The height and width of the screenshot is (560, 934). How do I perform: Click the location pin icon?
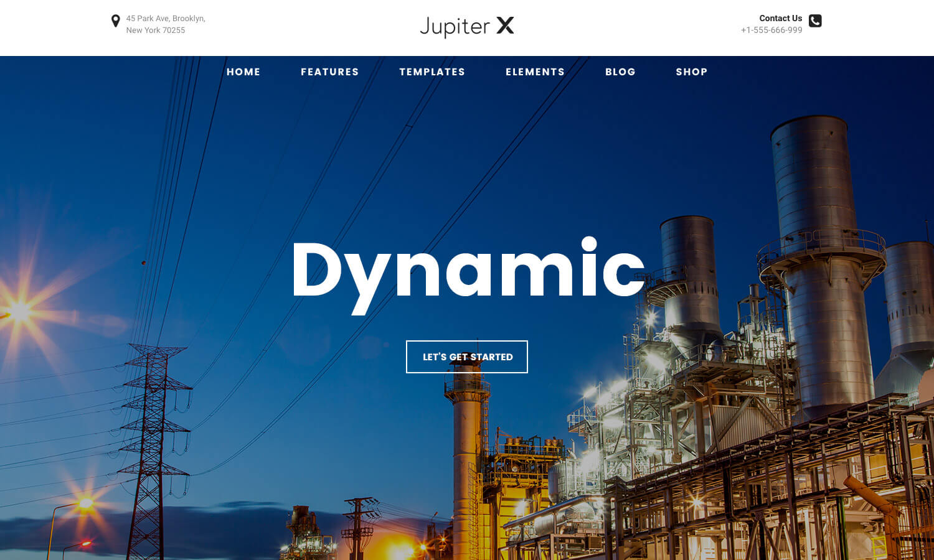click(x=115, y=21)
